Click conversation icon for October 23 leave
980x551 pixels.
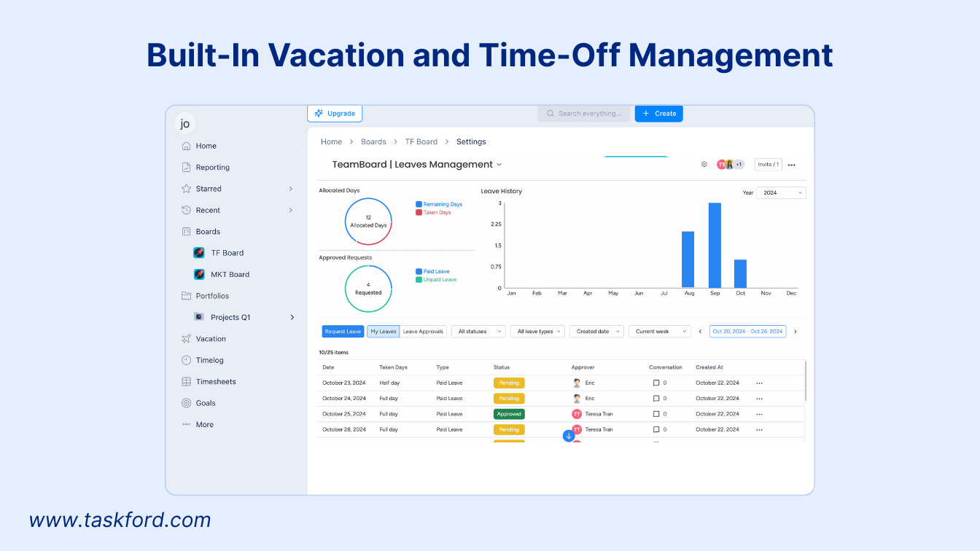tap(656, 383)
